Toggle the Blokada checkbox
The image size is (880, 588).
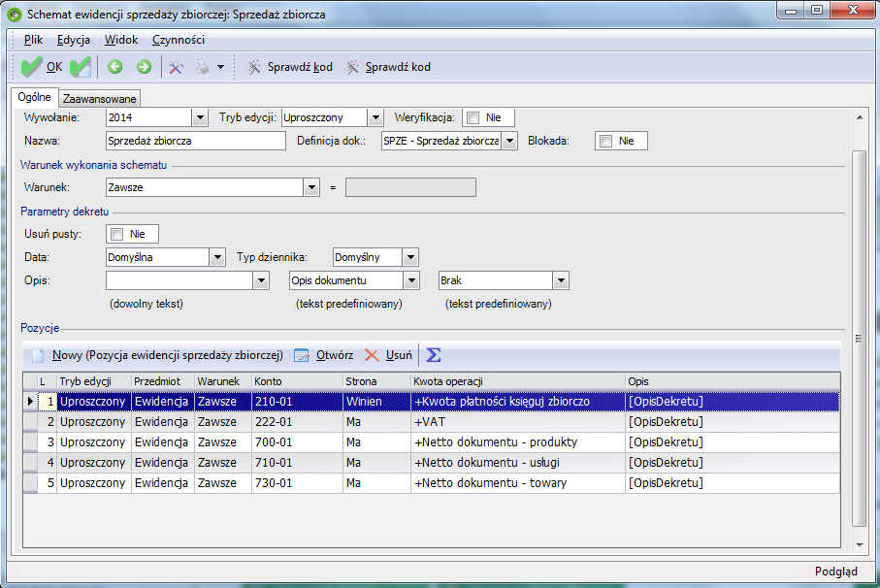[605, 141]
